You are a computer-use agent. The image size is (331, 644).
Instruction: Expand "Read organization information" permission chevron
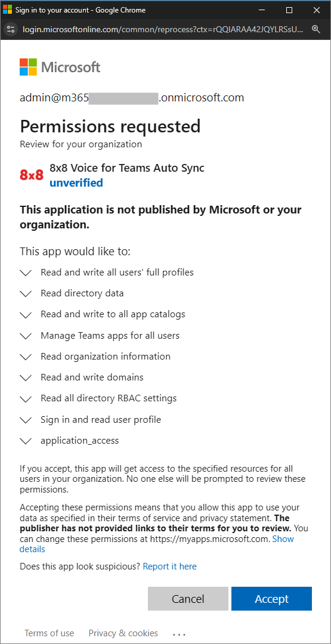[x=26, y=357]
